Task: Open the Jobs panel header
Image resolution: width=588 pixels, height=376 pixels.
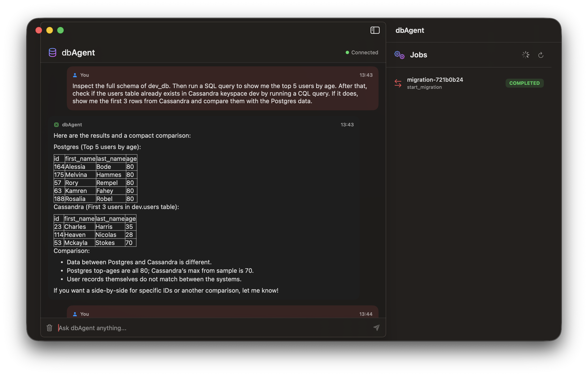Action: coord(418,55)
